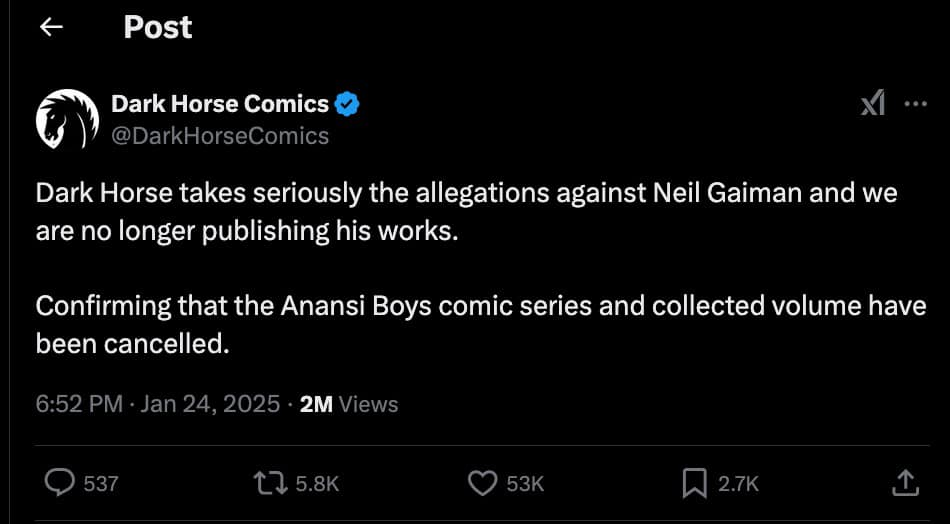The width and height of the screenshot is (950, 524).
Task: Click the Post header title
Action: pyautogui.click(x=158, y=27)
